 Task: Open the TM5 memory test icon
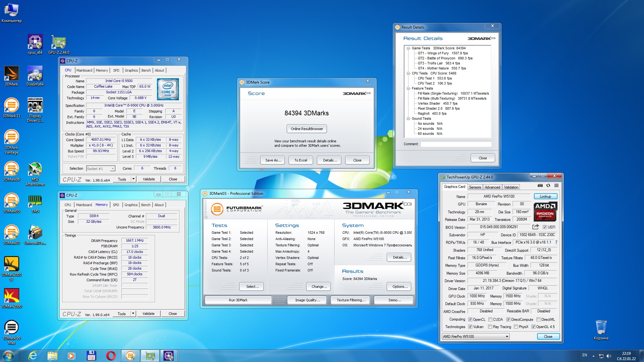pos(35,203)
